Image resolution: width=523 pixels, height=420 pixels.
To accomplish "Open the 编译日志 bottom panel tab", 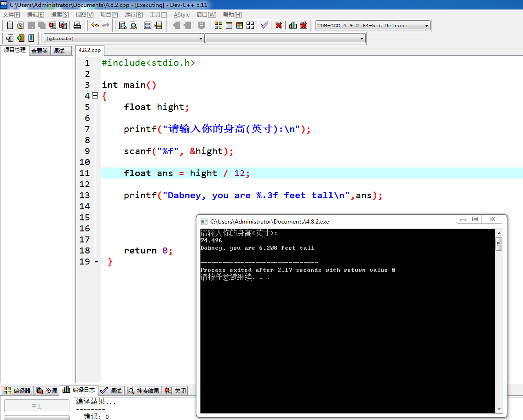I will [x=79, y=390].
